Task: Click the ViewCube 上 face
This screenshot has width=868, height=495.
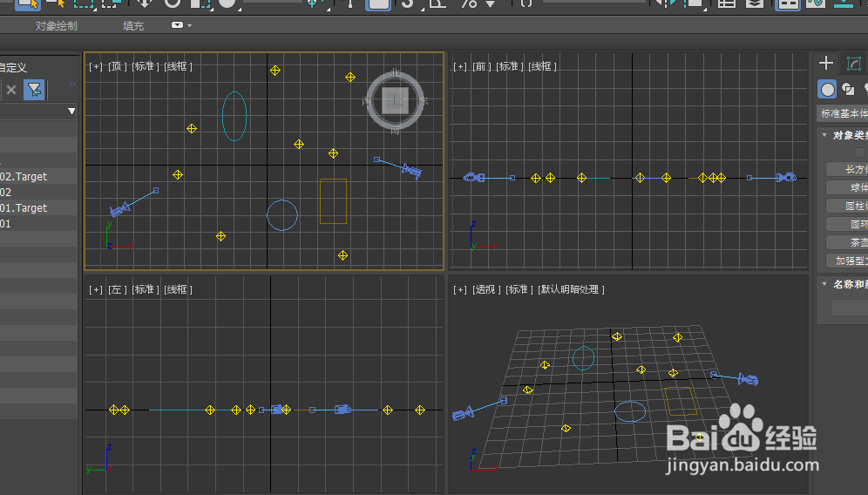Action: pyautogui.click(x=396, y=101)
